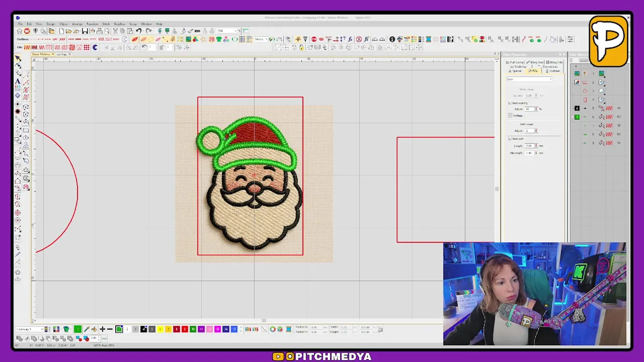Remove a color with the minus icon
The width and height of the screenshot is (644, 362).
tap(110, 329)
